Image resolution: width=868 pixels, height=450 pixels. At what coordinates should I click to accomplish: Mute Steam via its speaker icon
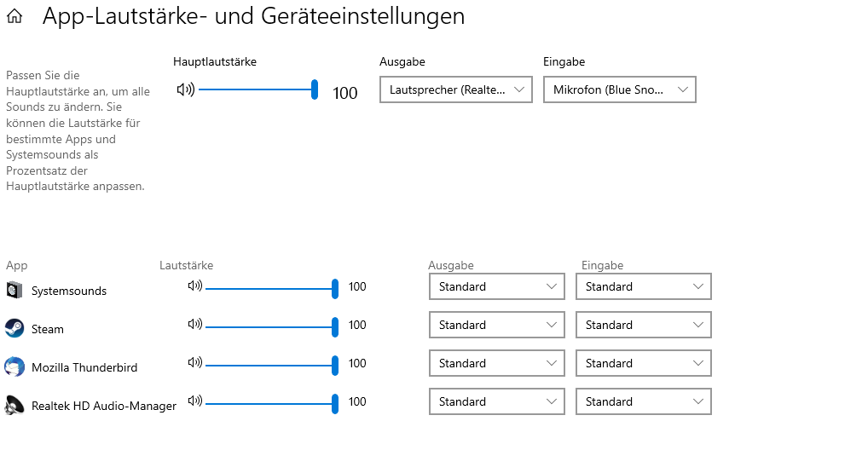click(x=195, y=325)
